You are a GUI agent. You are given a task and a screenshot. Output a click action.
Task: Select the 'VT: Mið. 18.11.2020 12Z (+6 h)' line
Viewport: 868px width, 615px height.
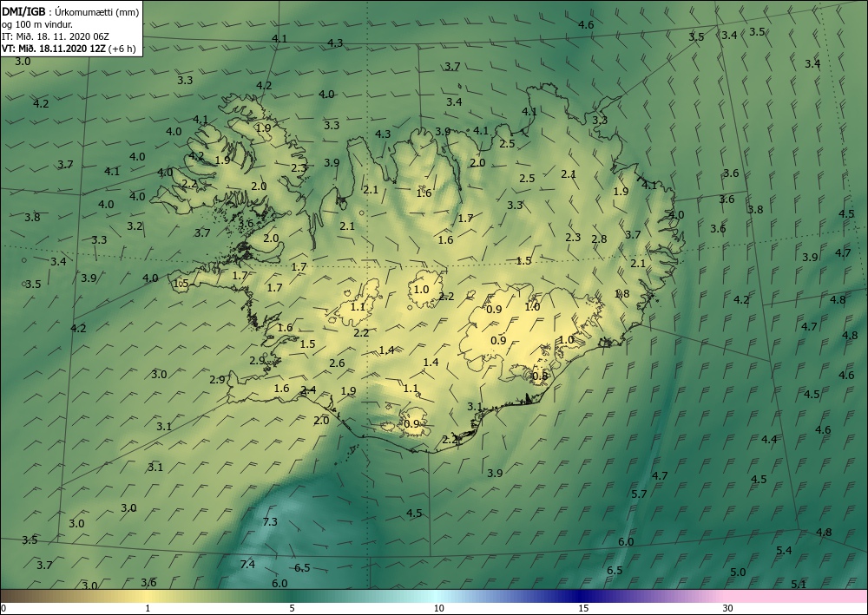67,48
